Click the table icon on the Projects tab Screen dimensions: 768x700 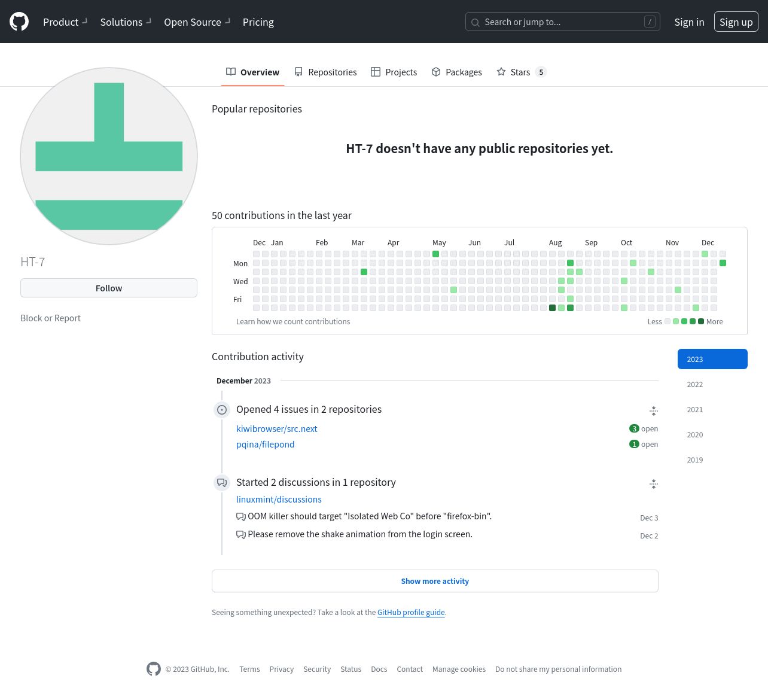click(x=376, y=72)
